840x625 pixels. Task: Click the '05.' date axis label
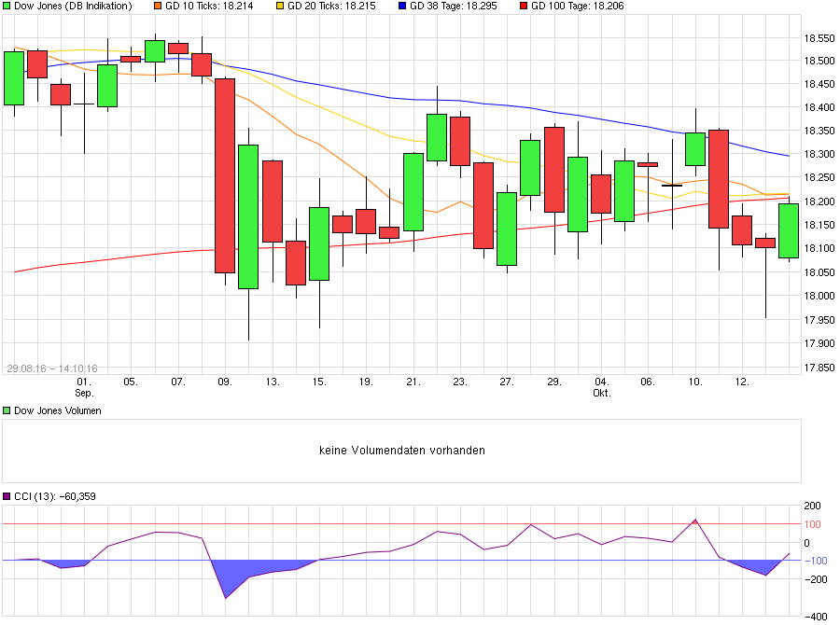[x=131, y=382]
